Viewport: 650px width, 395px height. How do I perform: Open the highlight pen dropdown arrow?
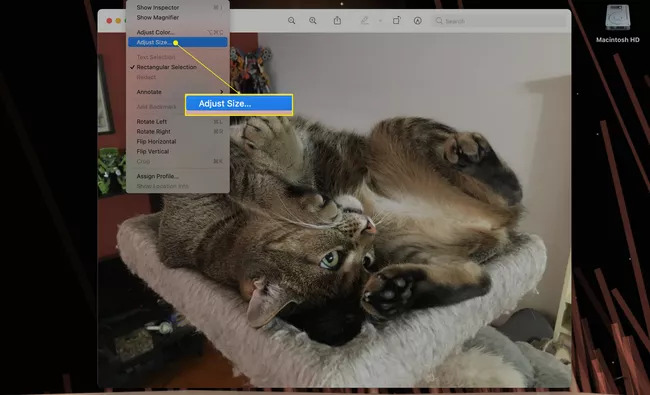(x=380, y=21)
